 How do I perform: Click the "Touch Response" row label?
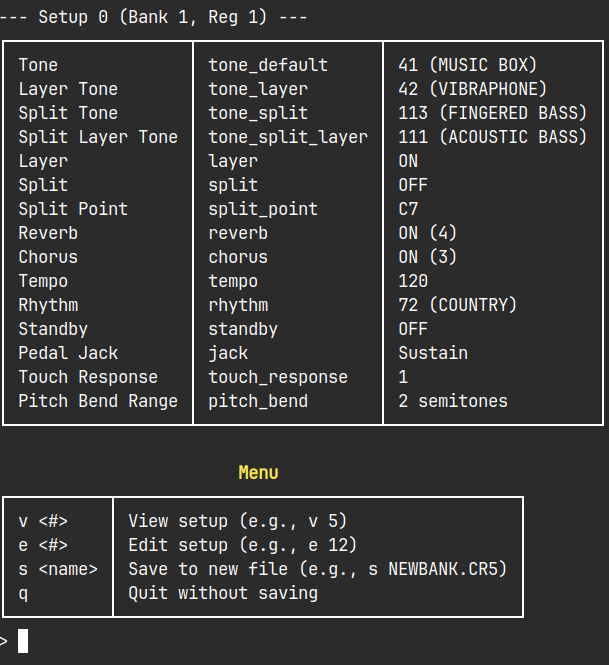click(88, 377)
